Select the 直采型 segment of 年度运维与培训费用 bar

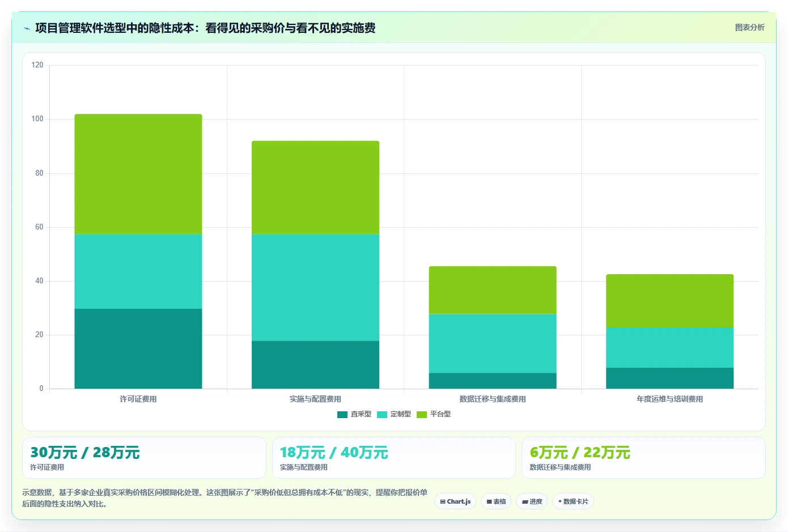pyautogui.click(x=670, y=378)
